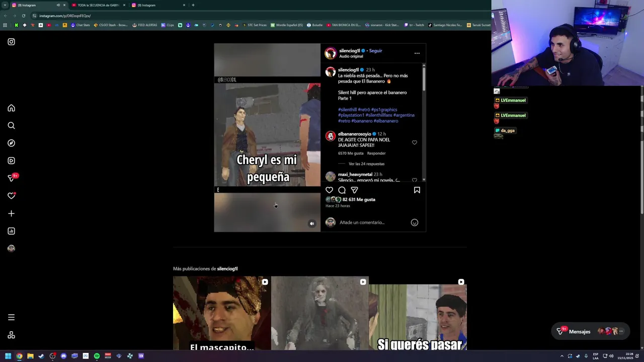
Task: Open silenciog1l profile in post header
Action: 349,51
